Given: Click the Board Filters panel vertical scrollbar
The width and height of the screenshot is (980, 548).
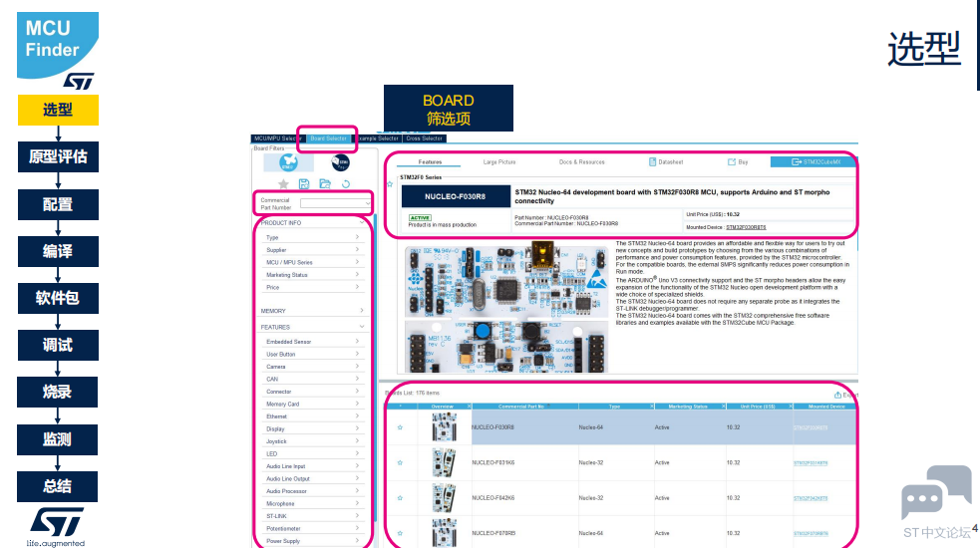Looking at the screenshot, I should (375, 369).
